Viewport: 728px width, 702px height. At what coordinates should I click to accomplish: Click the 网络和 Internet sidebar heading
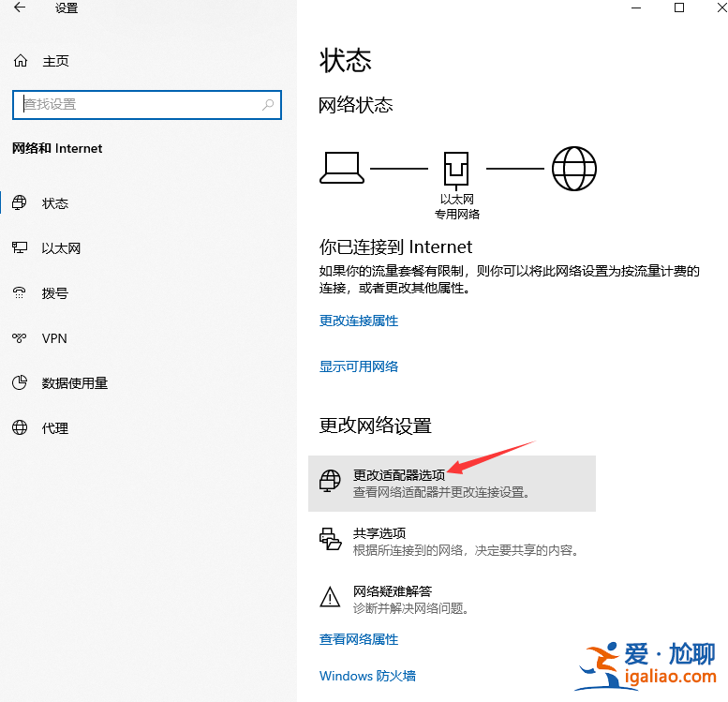pyautogui.click(x=57, y=148)
